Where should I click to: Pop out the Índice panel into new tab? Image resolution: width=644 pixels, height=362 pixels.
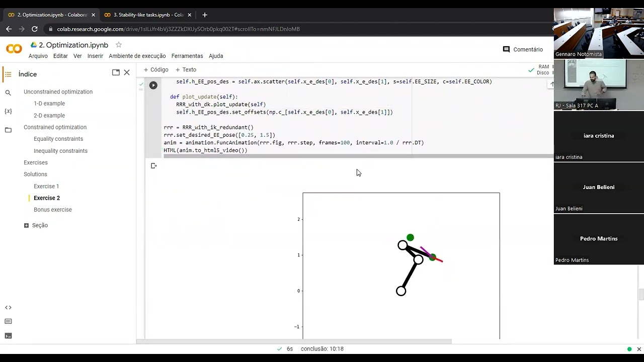click(x=116, y=72)
